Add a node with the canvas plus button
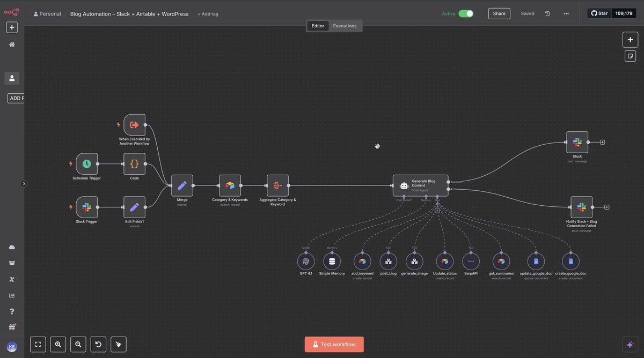The width and height of the screenshot is (644, 358). point(630,40)
